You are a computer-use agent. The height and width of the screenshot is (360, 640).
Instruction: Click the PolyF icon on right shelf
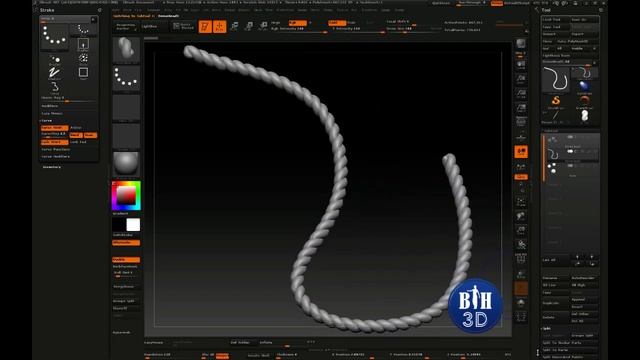521,259
